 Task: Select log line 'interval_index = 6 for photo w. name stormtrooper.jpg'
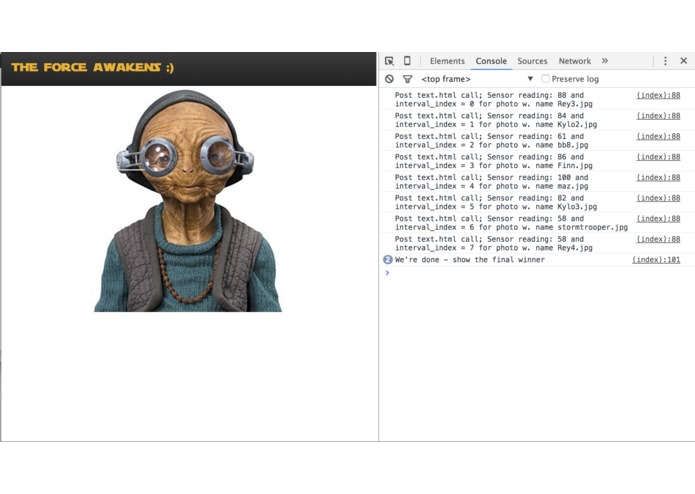511,227
